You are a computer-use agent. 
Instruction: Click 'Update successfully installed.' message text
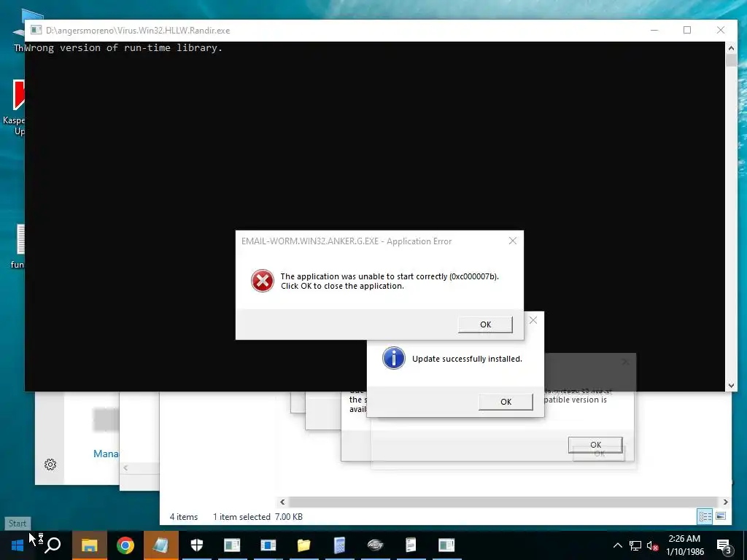pos(467,359)
